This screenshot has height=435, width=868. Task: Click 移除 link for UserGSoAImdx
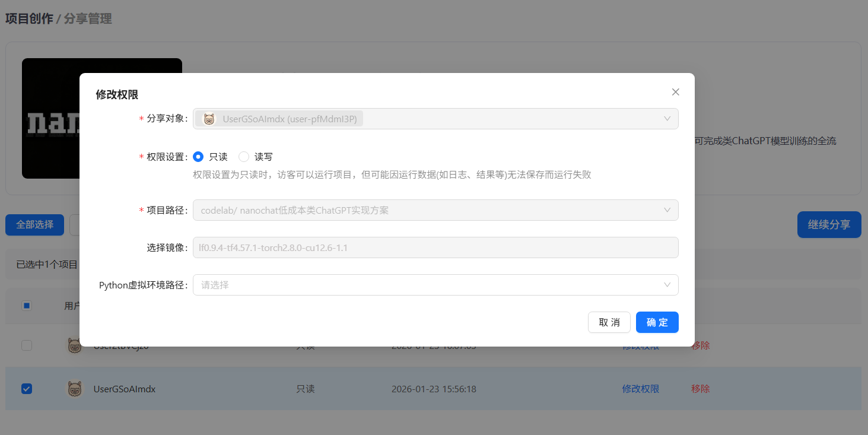pos(700,389)
